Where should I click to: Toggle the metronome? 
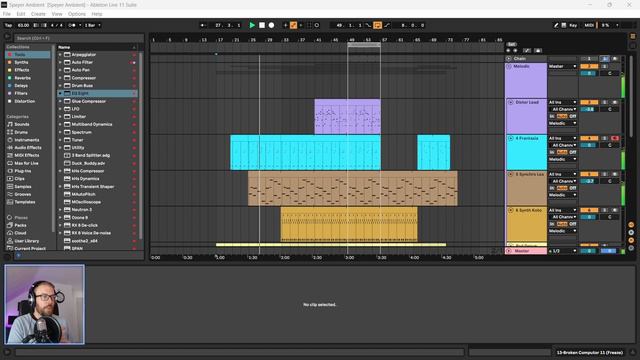(x=72, y=25)
